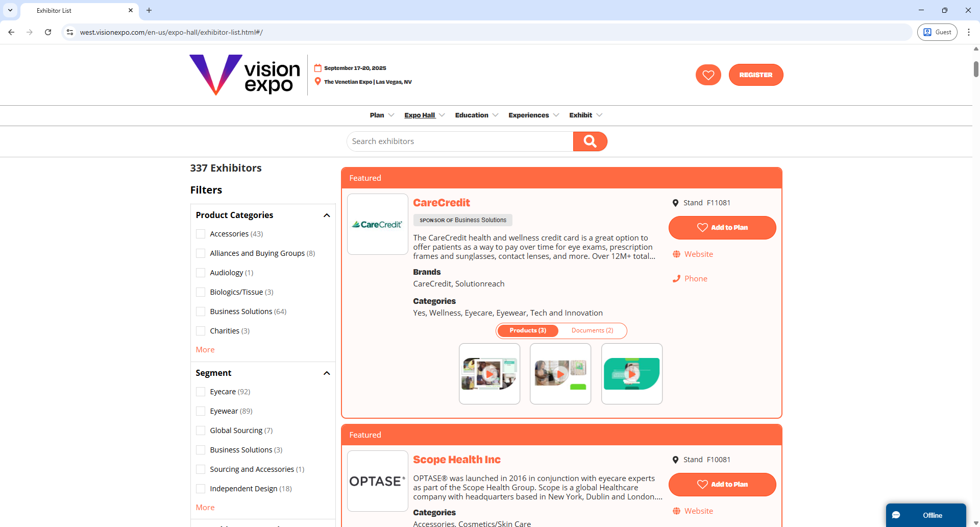Enable the Independent Design filter

click(x=201, y=488)
